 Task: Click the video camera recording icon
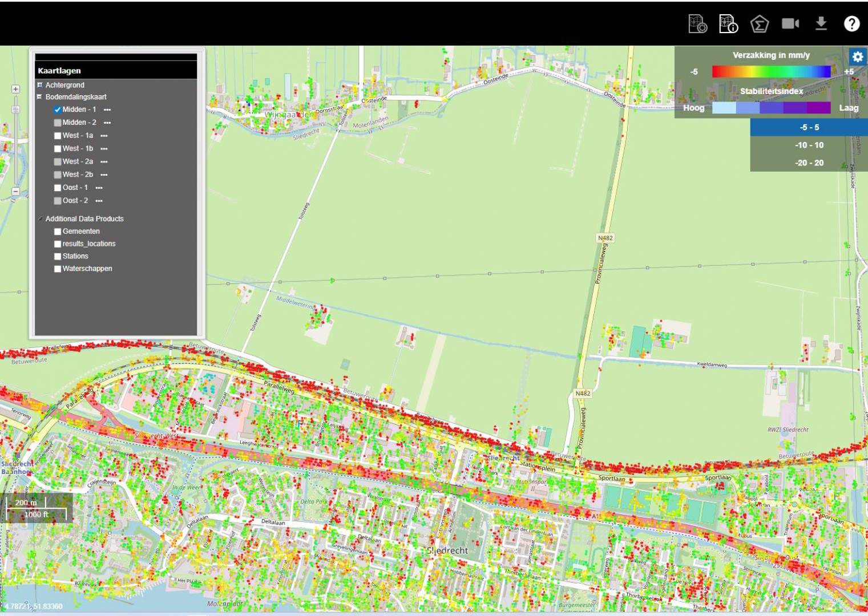click(x=790, y=23)
